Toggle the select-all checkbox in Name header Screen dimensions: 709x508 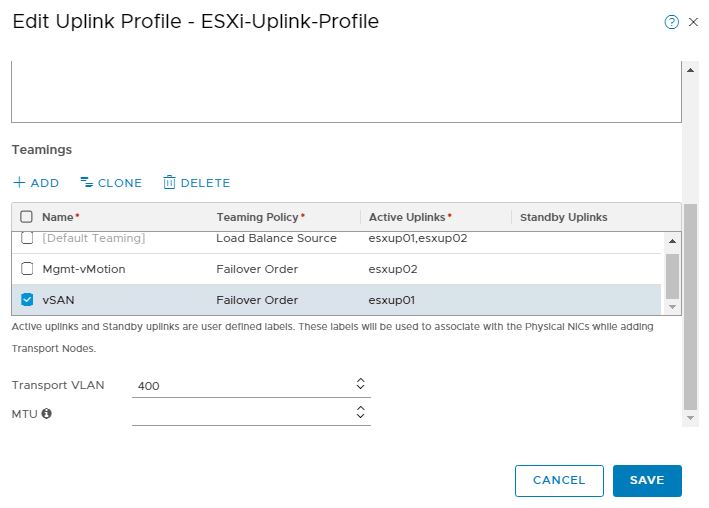click(27, 217)
